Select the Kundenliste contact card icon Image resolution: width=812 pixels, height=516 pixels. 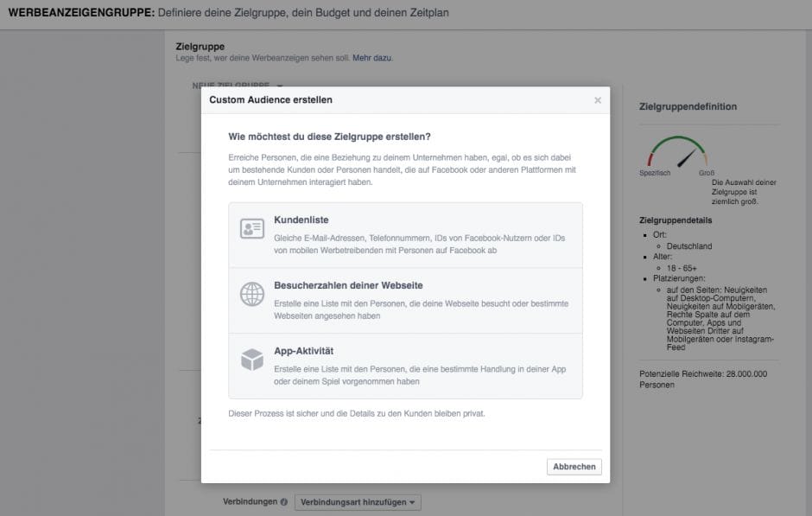(251, 227)
